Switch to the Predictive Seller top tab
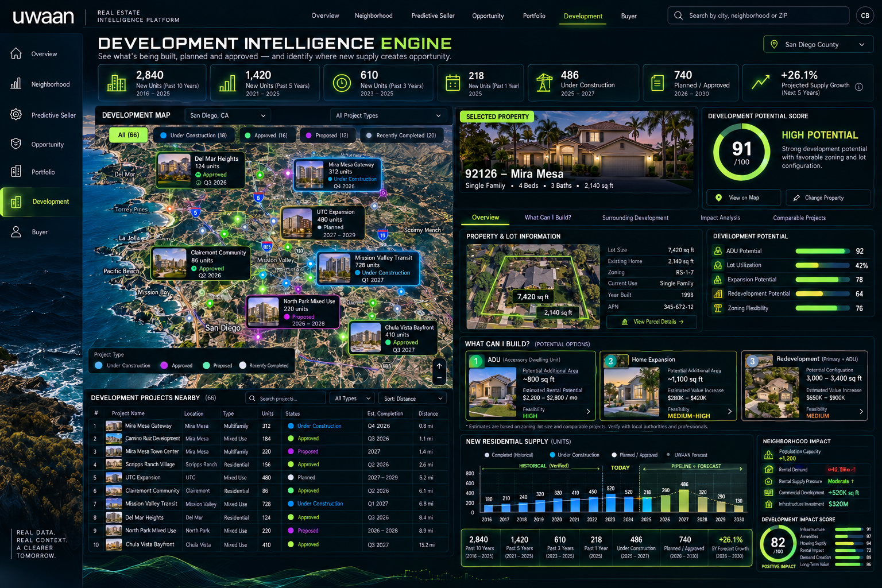Viewport: 882px width, 588px height. tap(433, 16)
